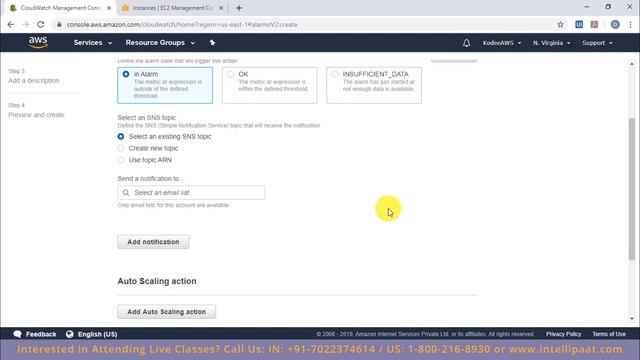Open the N. Virginia region dropdown

(551, 43)
